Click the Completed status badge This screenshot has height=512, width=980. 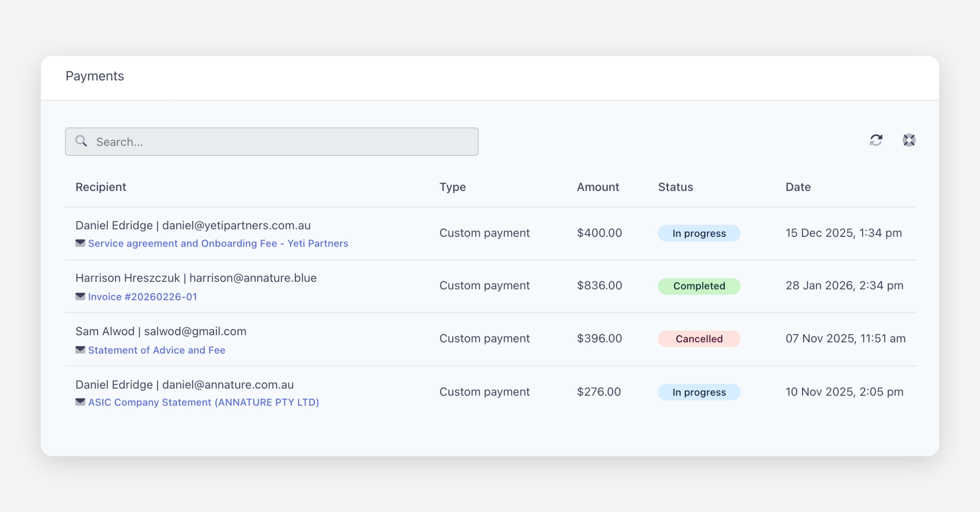(699, 286)
